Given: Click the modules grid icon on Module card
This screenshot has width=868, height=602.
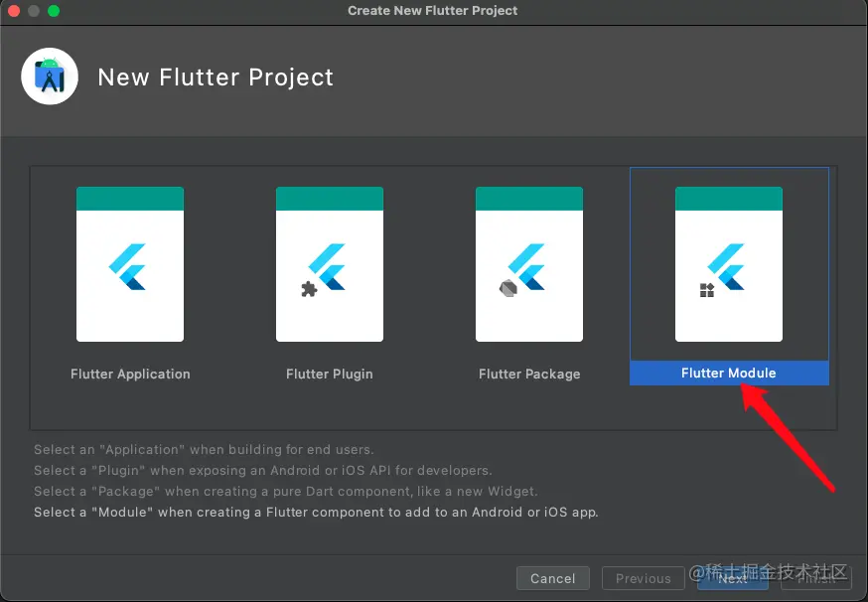Looking at the screenshot, I should [707, 290].
